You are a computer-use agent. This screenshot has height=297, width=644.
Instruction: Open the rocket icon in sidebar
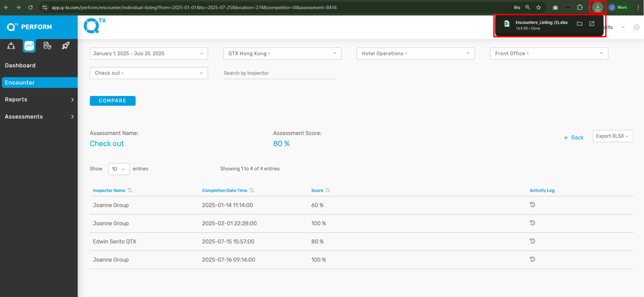66,46
